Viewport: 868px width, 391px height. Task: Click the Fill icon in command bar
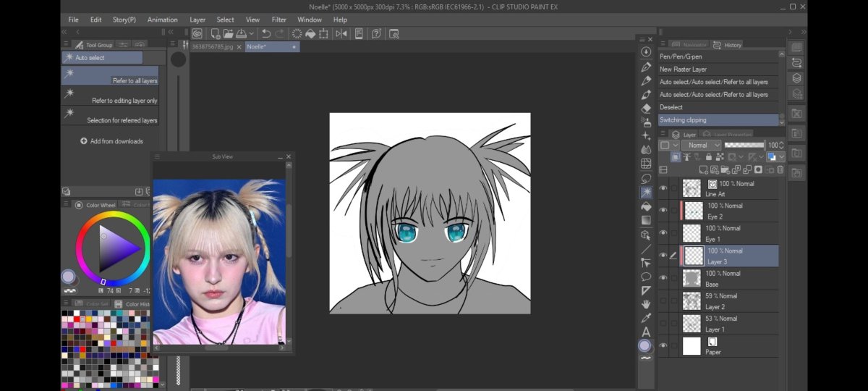pyautogui.click(x=310, y=33)
